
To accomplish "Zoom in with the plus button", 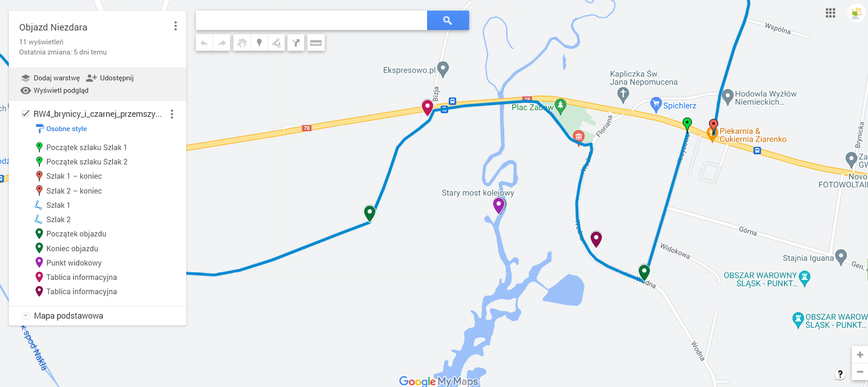I will pyautogui.click(x=860, y=355).
